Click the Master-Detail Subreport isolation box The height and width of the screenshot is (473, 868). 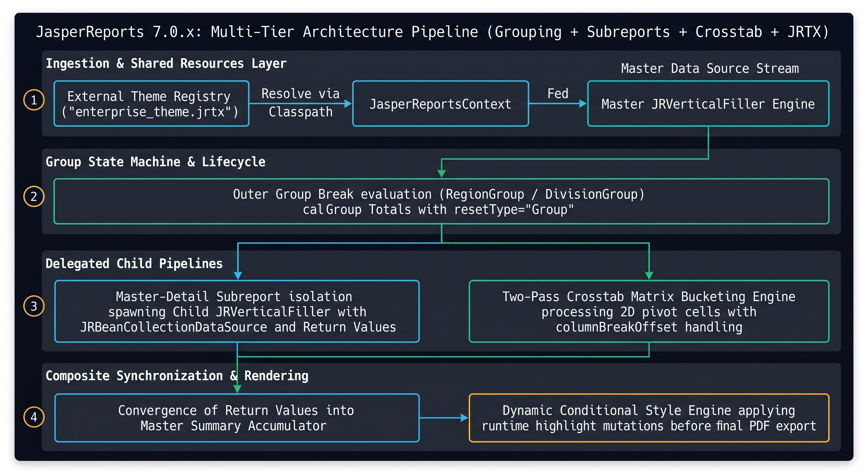coord(237,311)
